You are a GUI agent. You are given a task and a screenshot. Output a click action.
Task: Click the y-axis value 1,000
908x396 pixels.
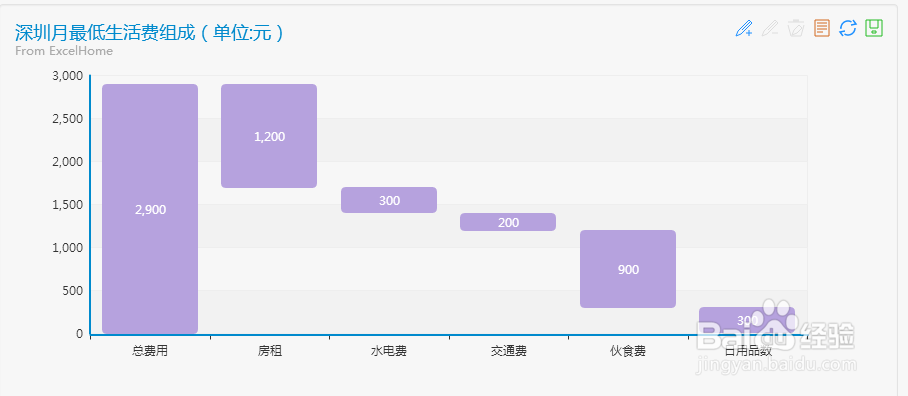[68, 247]
